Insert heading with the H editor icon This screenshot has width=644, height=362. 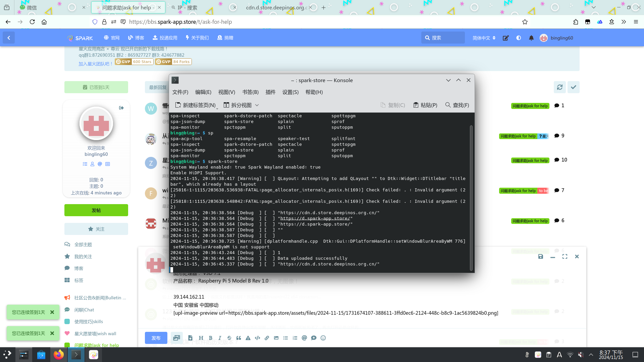[201, 338]
